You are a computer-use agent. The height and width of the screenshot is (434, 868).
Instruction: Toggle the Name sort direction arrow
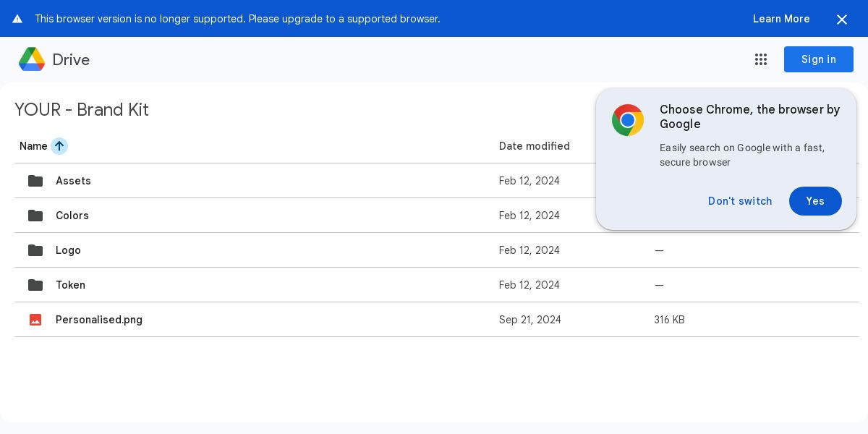(59, 146)
